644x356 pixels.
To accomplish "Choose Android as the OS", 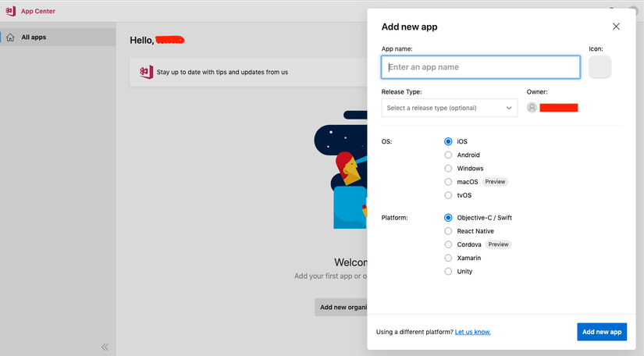I will pyautogui.click(x=448, y=155).
